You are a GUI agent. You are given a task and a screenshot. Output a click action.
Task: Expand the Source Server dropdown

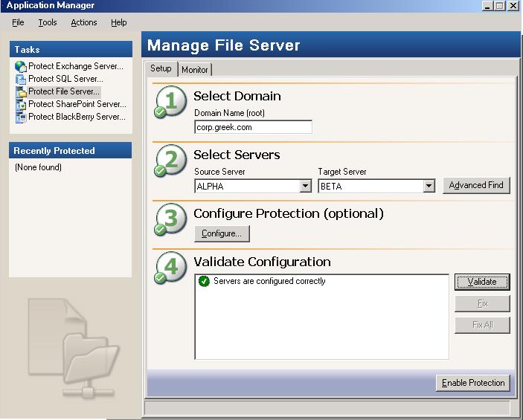(x=305, y=186)
